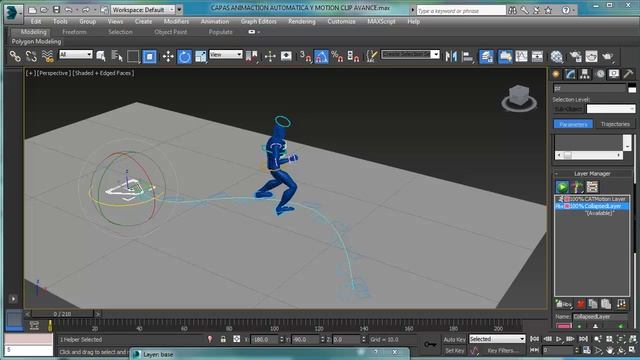Click the pink layer color swatch
Image resolution: width=640 pixels, height=360 pixels.
coord(564,326)
